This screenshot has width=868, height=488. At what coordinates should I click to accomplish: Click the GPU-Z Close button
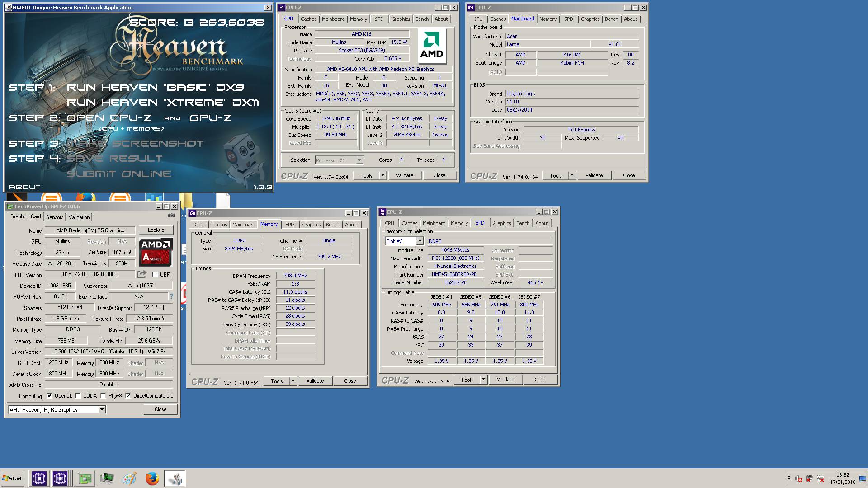160,409
